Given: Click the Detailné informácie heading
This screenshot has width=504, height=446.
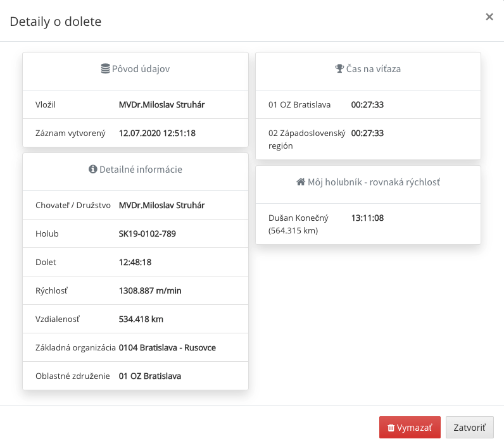Looking at the screenshot, I should (x=141, y=169).
